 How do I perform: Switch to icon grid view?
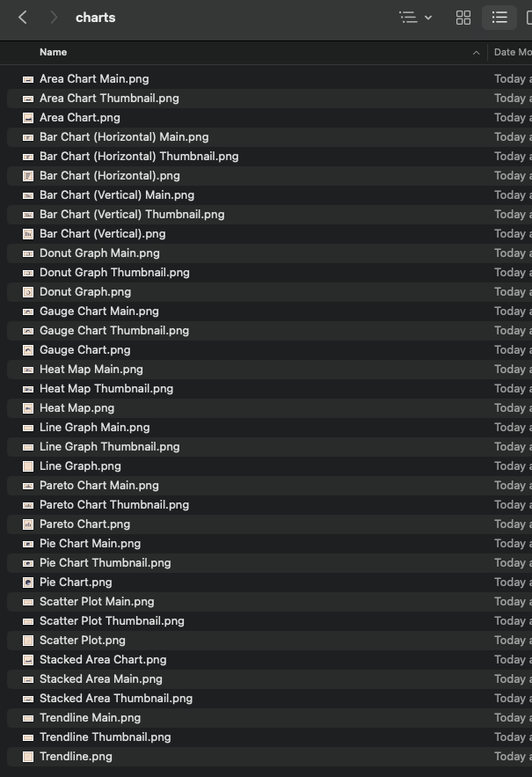[463, 18]
